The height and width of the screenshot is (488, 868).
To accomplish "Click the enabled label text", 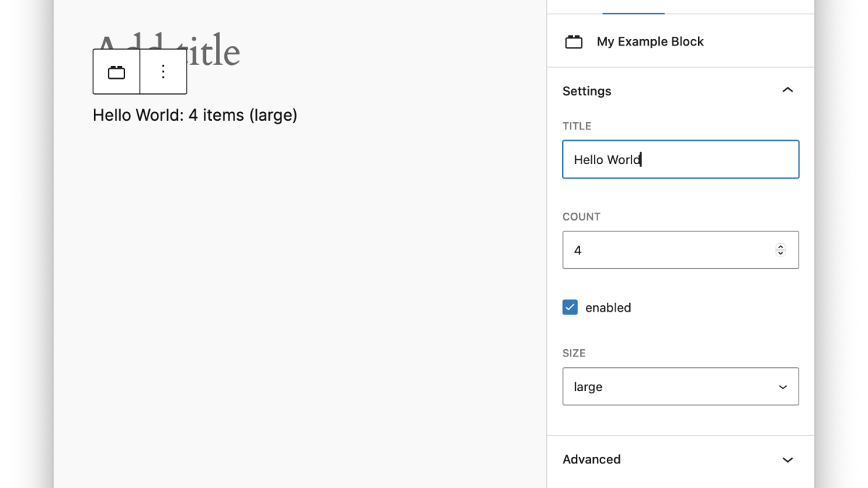I will pyautogui.click(x=608, y=307).
